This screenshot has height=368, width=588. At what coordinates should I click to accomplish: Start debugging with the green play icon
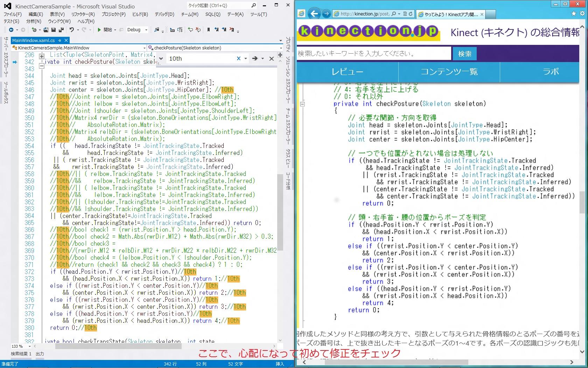[x=99, y=30]
